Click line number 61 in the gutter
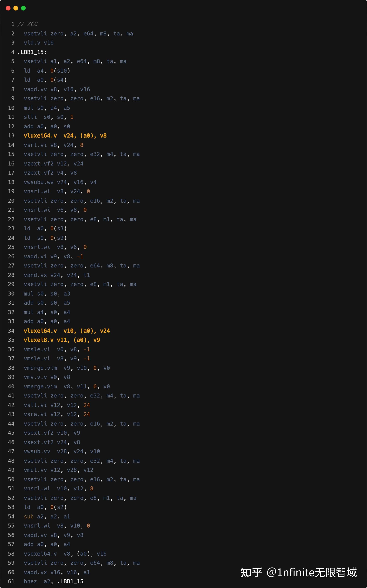Viewport: 367px width, 588px height. click(x=11, y=581)
